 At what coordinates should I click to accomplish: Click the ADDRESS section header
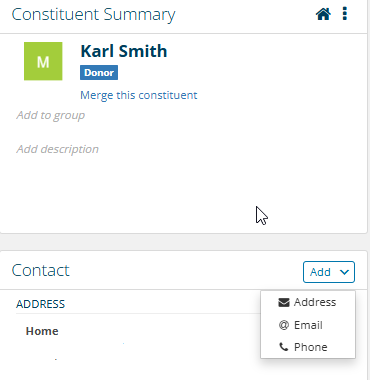[41, 304]
